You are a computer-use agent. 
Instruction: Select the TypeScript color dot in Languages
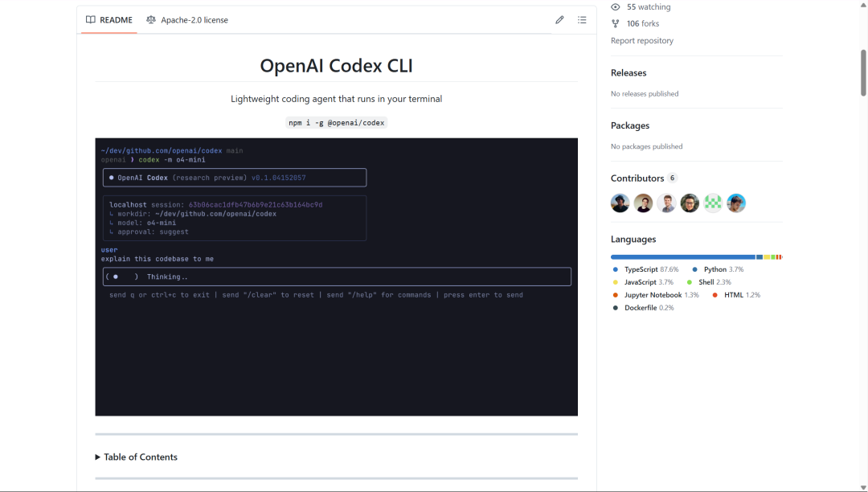(x=615, y=269)
